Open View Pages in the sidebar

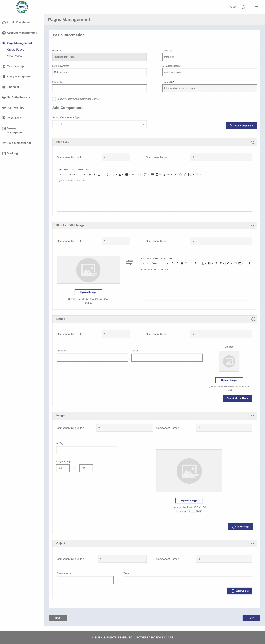[x=14, y=56]
